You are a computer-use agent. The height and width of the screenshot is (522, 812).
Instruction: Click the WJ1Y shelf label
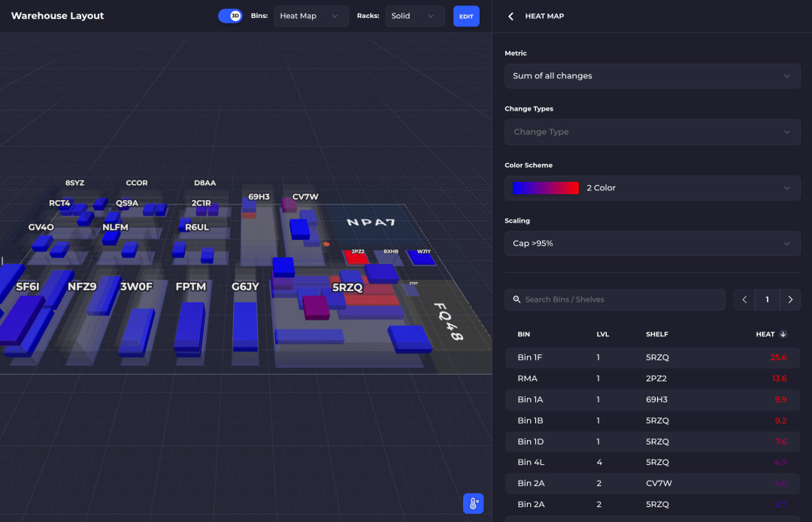coord(423,252)
